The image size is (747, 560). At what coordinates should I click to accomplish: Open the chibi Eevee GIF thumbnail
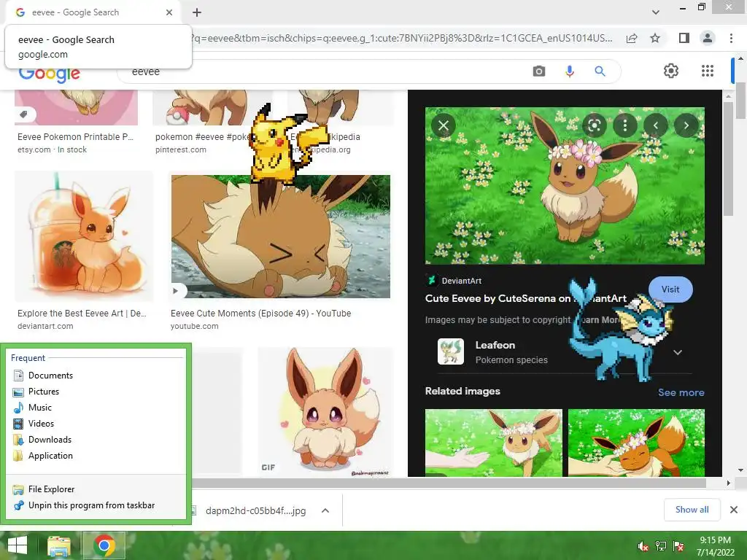[x=326, y=411]
